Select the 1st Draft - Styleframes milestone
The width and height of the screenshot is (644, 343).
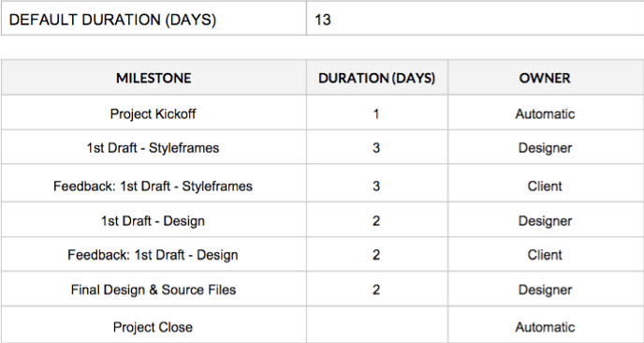pos(153,148)
